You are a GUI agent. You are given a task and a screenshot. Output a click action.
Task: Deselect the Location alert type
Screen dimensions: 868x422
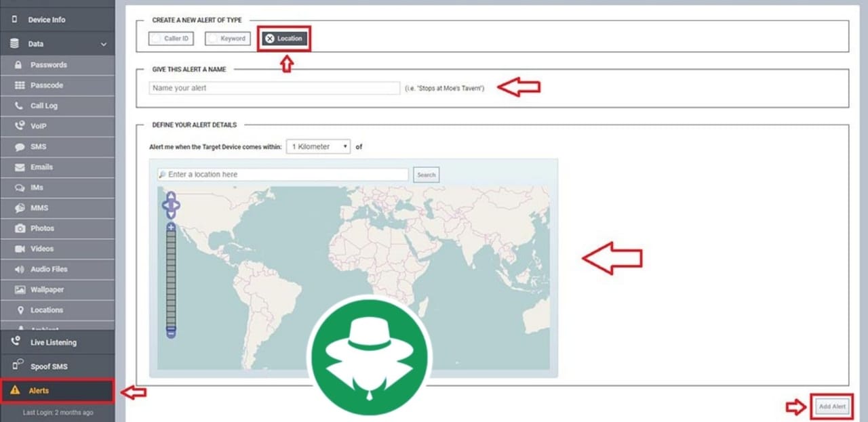(284, 39)
